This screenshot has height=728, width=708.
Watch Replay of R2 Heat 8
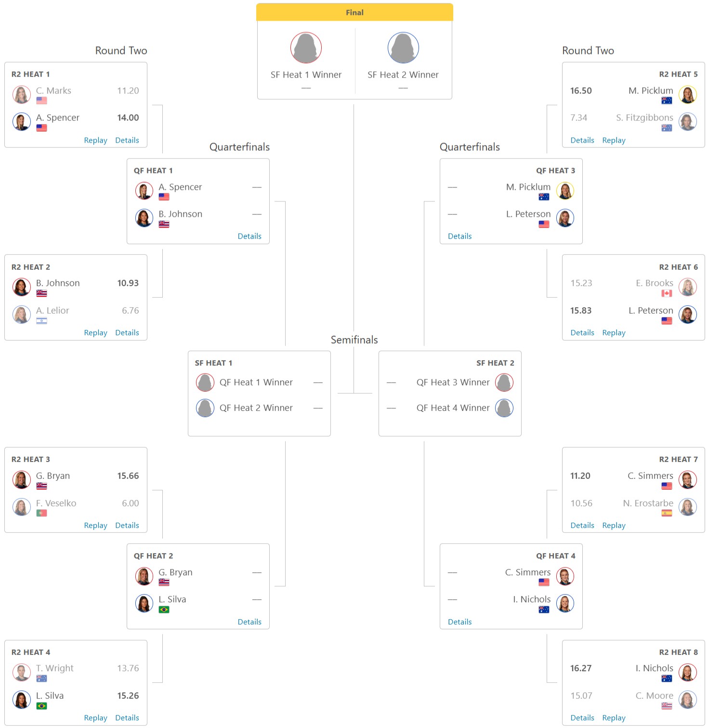click(614, 717)
